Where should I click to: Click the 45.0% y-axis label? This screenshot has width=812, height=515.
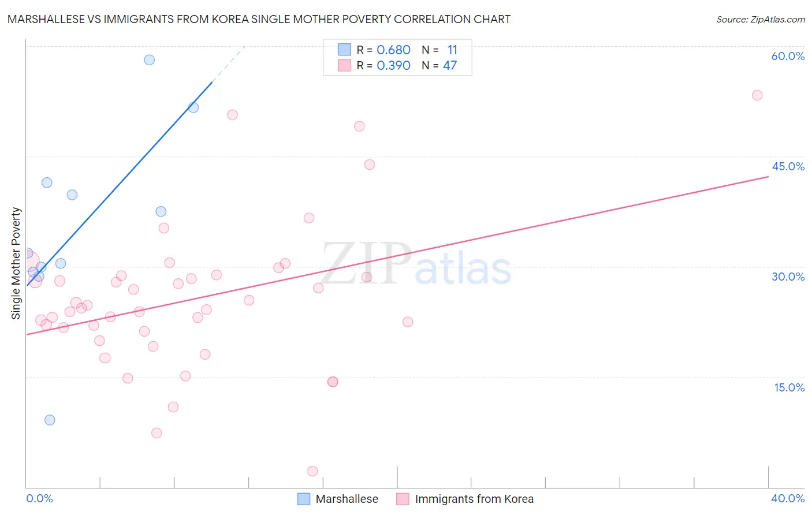[x=788, y=166]
